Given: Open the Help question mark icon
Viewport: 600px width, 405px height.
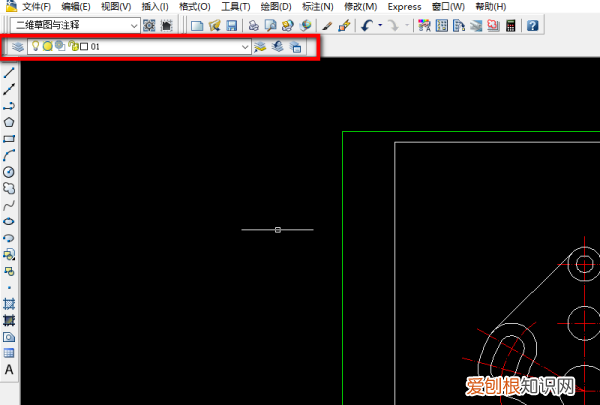Looking at the screenshot, I should tap(533, 25).
